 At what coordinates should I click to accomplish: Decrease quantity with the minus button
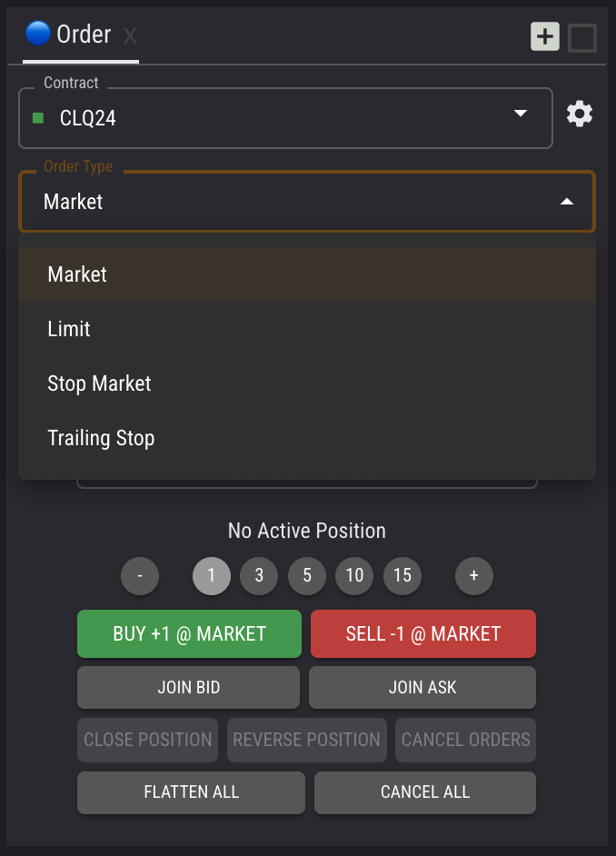point(140,575)
